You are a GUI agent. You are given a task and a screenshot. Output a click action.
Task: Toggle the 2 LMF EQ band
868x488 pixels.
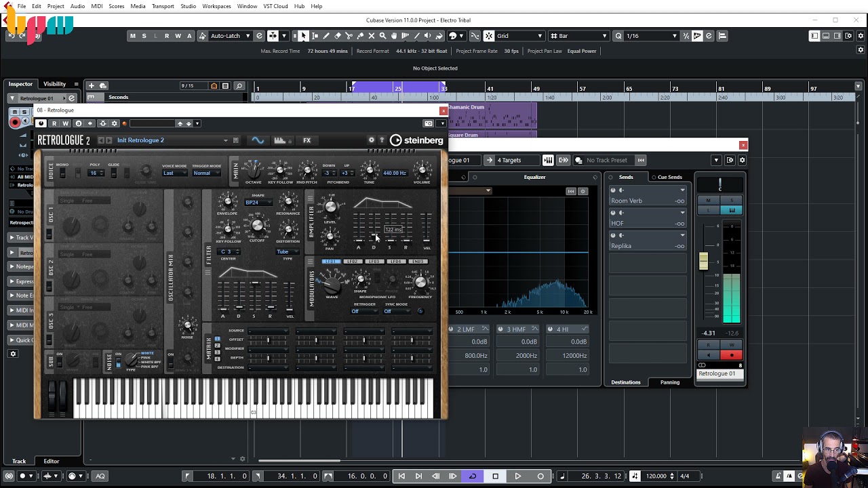point(451,329)
